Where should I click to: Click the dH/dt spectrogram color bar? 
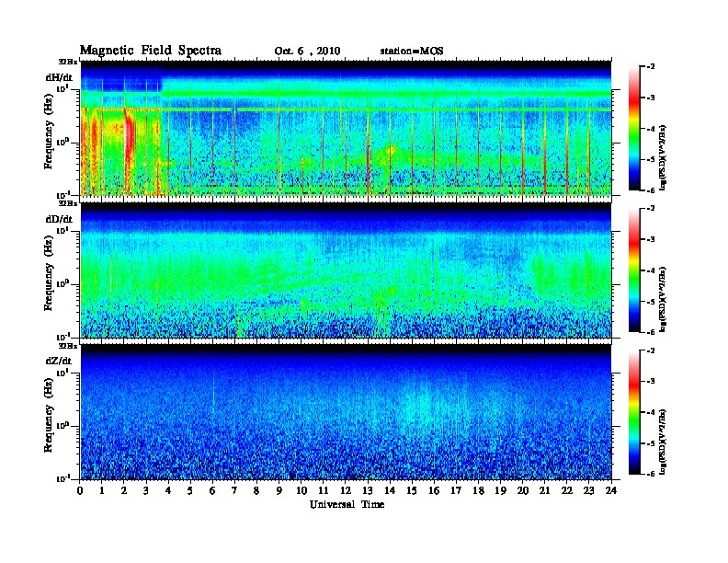point(634,128)
